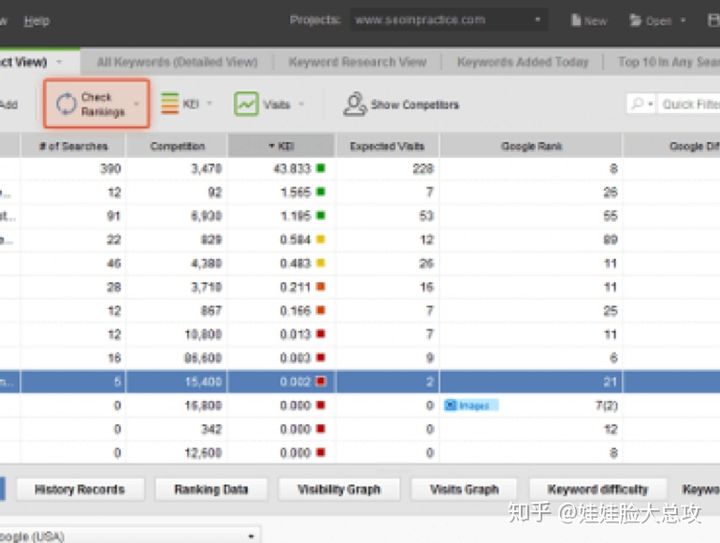
Task: Switch to Keywords Added Today tab
Action: 523,62
